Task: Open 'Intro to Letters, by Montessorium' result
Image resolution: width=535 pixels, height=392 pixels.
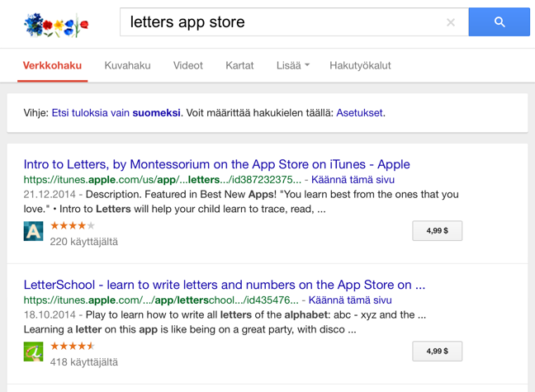Action: point(216,164)
